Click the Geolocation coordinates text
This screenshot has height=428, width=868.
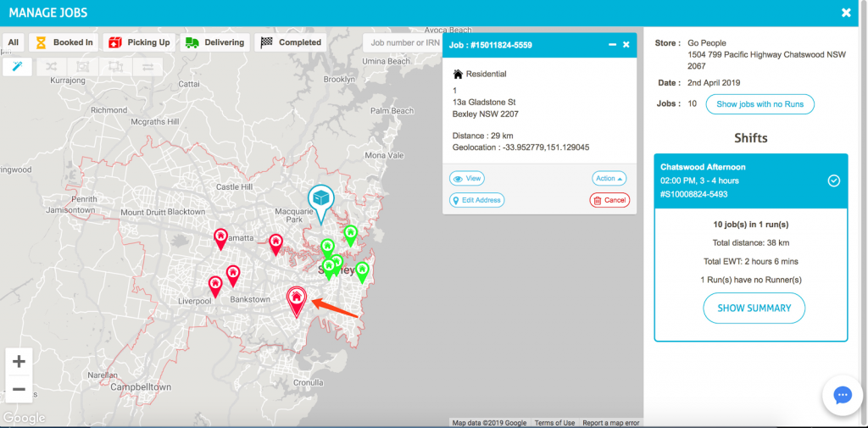click(520, 147)
